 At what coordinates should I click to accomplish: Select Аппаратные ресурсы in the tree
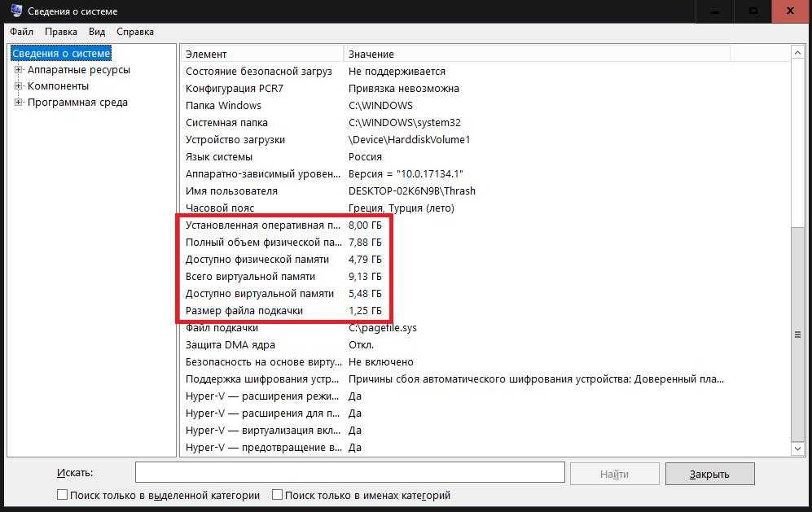click(79, 69)
